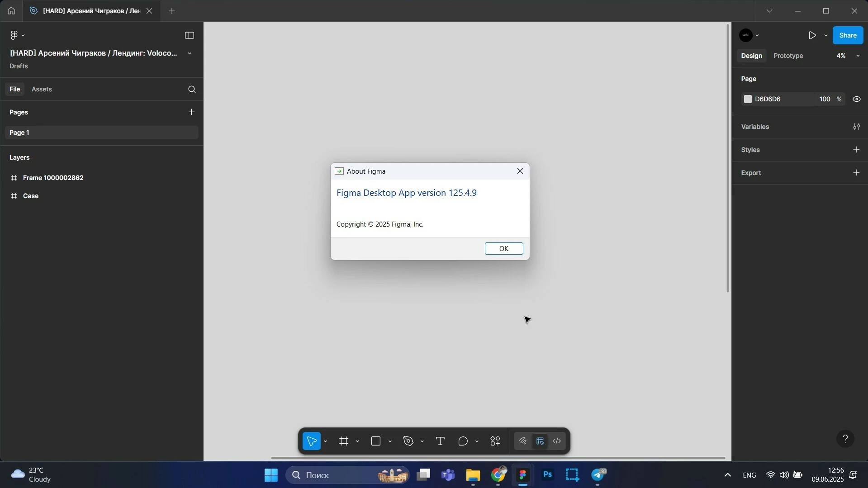
Task: Click the Home icon in tab bar
Action: click(x=11, y=11)
